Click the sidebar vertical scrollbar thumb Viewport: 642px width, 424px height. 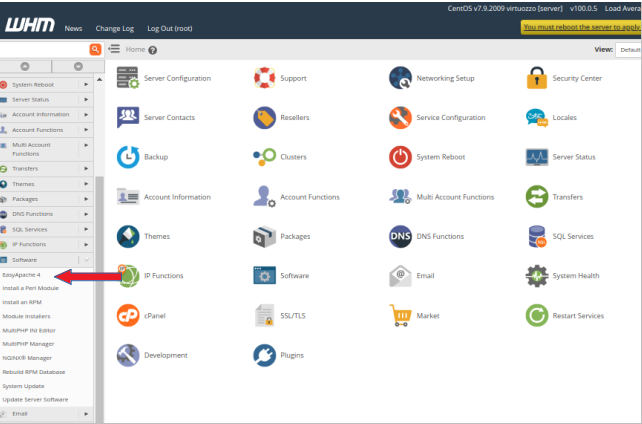[x=99, y=299]
